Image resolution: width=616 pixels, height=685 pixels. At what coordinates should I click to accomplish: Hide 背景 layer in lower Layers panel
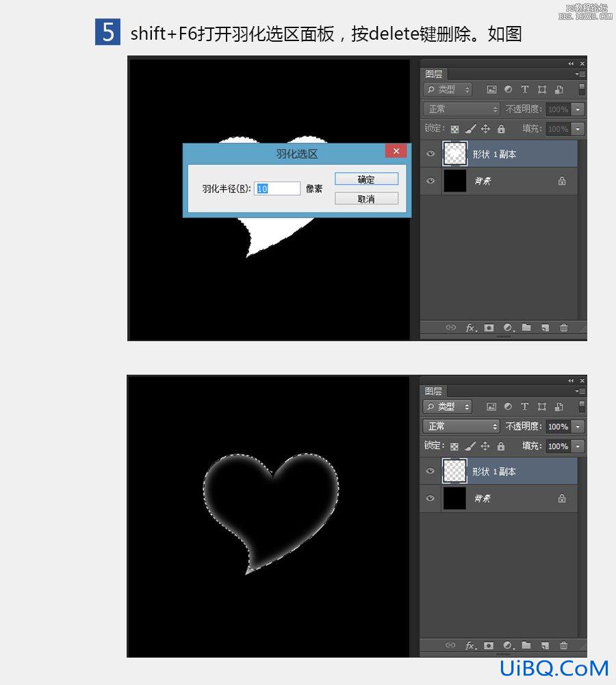pos(431,498)
